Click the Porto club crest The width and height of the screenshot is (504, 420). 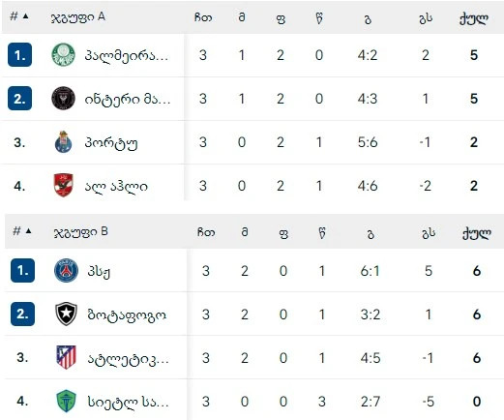[x=63, y=142]
